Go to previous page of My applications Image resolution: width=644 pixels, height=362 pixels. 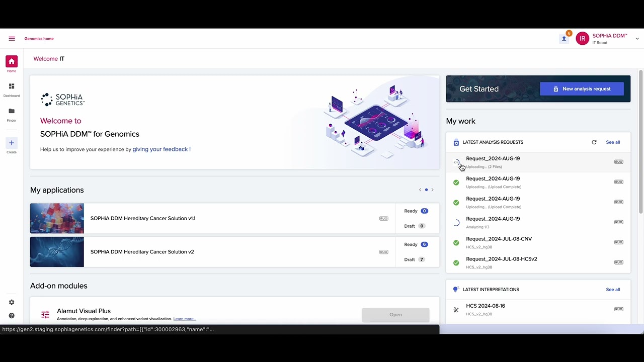coord(420,190)
